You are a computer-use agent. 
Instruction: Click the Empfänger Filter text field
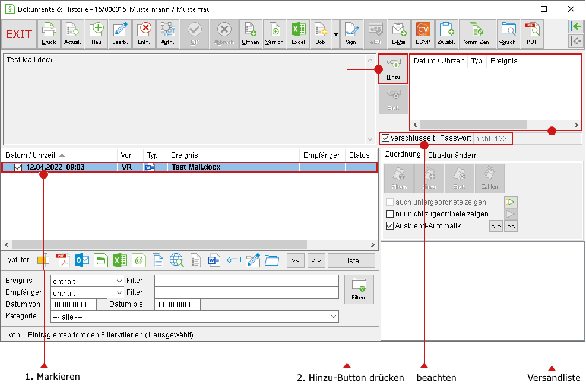coord(246,293)
